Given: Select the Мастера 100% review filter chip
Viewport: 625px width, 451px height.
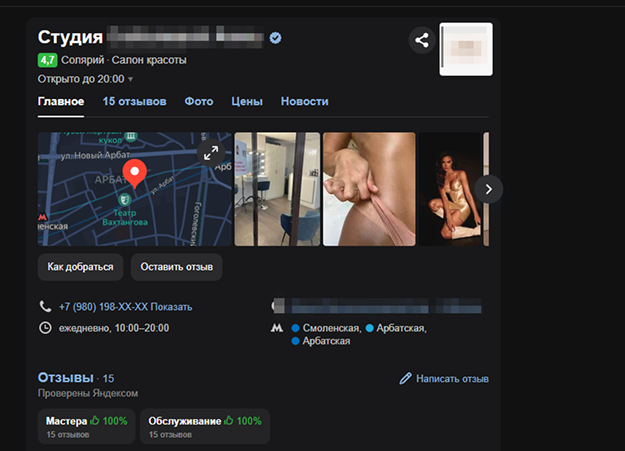Looking at the screenshot, I should click(86, 426).
